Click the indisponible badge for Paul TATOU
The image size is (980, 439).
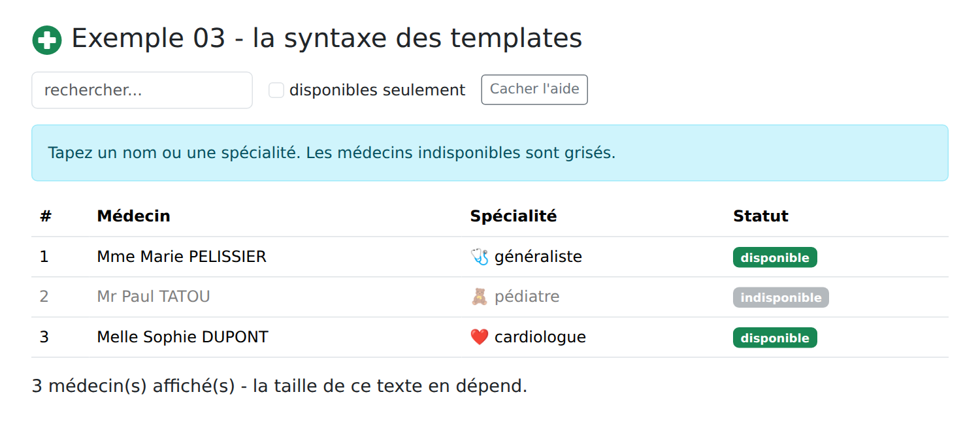pos(781,297)
